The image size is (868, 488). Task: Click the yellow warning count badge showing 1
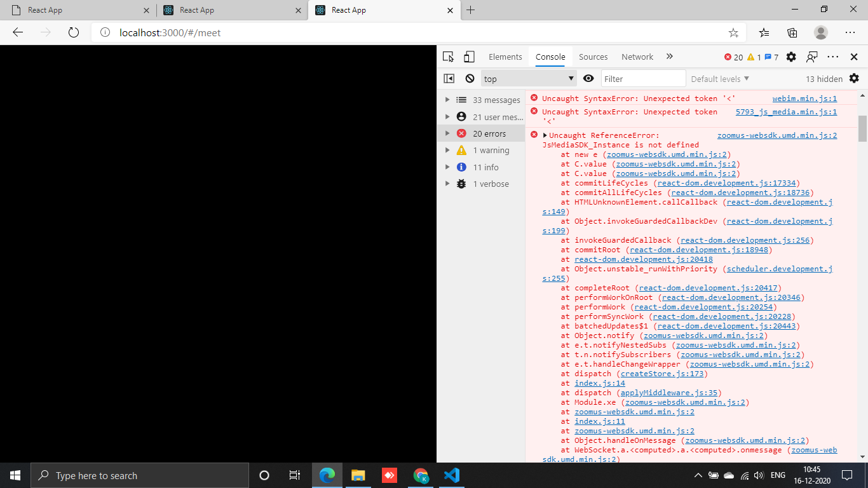[754, 57]
